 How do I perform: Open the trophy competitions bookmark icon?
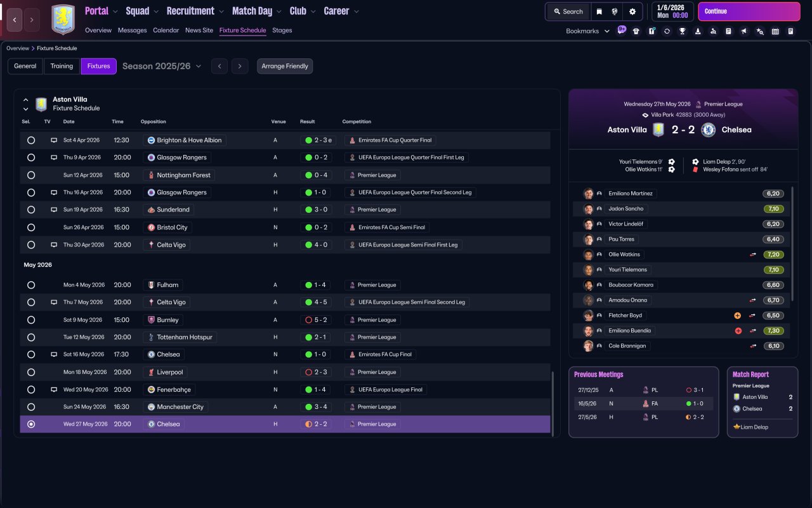point(683,31)
